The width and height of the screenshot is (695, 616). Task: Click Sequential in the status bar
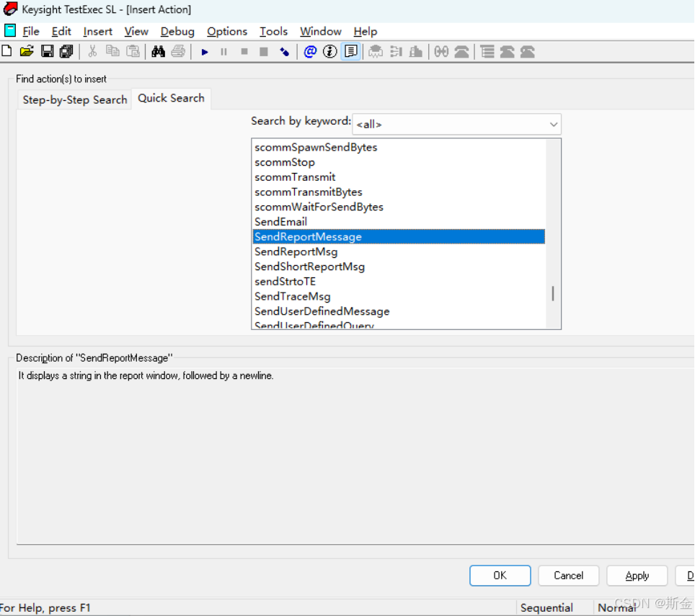(546, 607)
